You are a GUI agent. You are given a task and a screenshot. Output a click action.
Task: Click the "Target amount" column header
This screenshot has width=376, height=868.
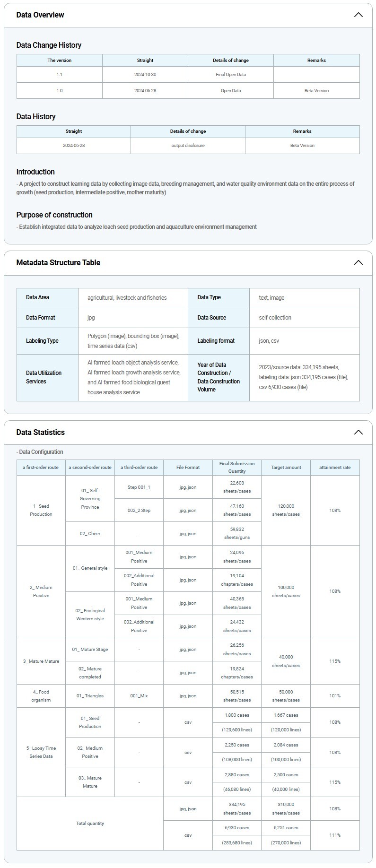click(x=286, y=468)
